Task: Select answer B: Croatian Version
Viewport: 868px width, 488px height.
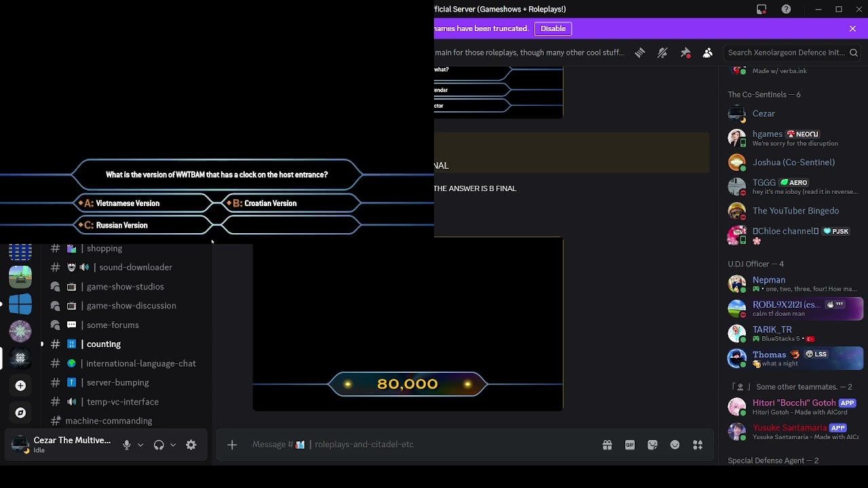Action: pos(292,203)
